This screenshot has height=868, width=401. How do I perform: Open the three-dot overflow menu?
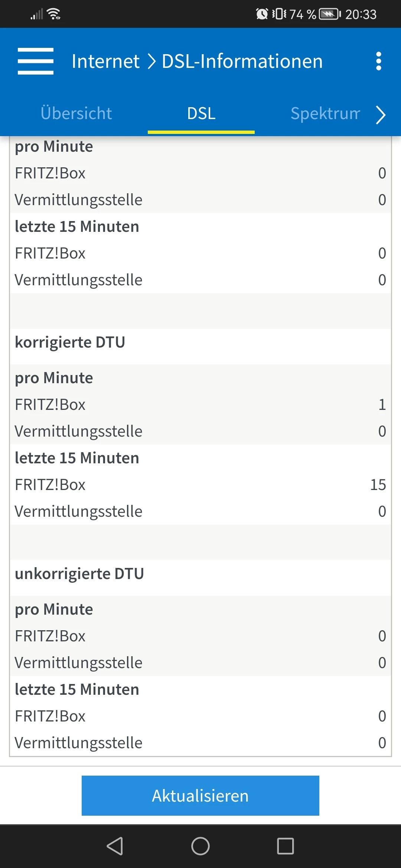pos(378,61)
